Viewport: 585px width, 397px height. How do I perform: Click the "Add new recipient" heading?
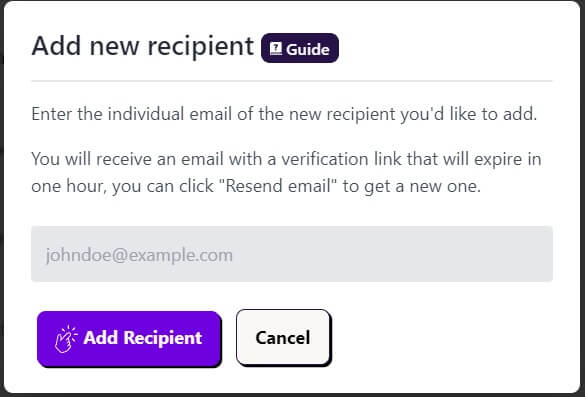point(143,46)
